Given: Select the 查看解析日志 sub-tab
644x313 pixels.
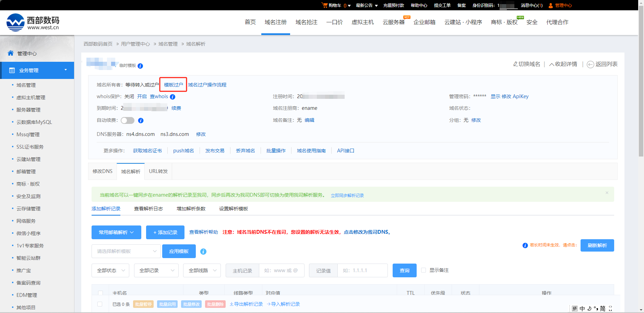Looking at the screenshot, I should click(x=148, y=209).
